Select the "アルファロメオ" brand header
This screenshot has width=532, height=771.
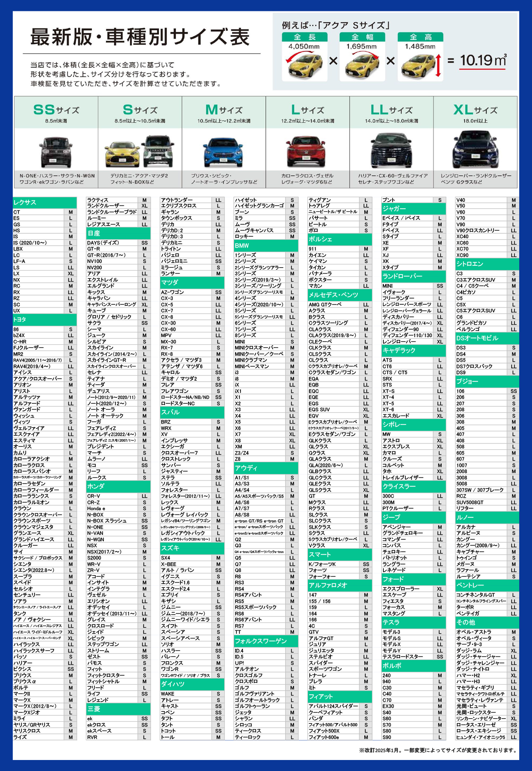pyautogui.click(x=340, y=585)
